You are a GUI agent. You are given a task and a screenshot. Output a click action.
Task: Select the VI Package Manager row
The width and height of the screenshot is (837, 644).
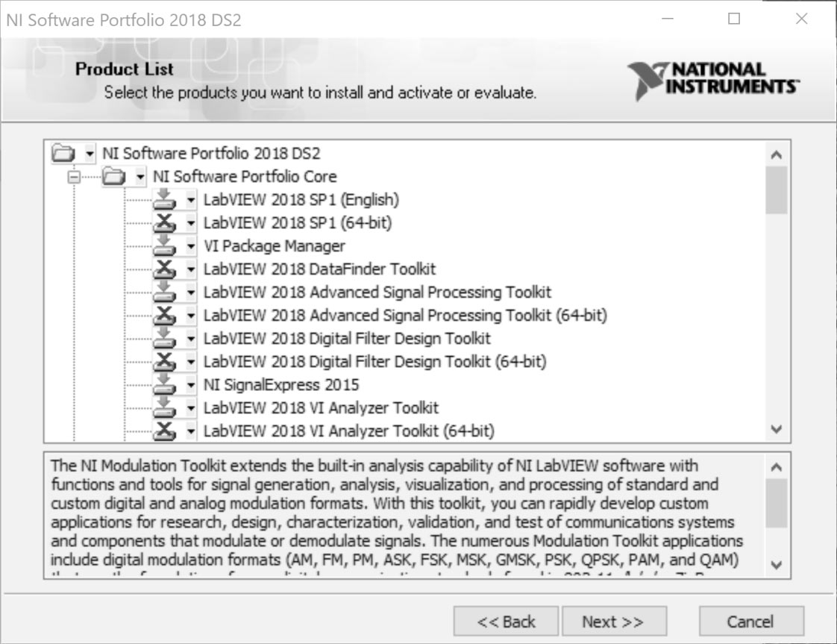(x=275, y=246)
